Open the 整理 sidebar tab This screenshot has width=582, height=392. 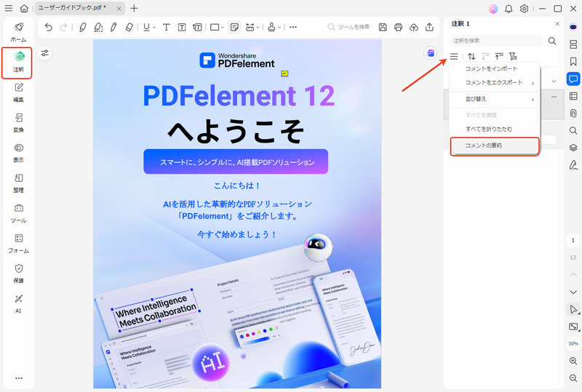[x=19, y=183]
